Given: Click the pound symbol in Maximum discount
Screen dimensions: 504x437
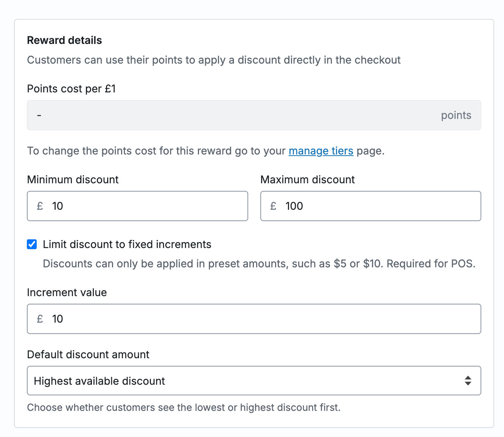Looking at the screenshot, I should click(x=274, y=206).
